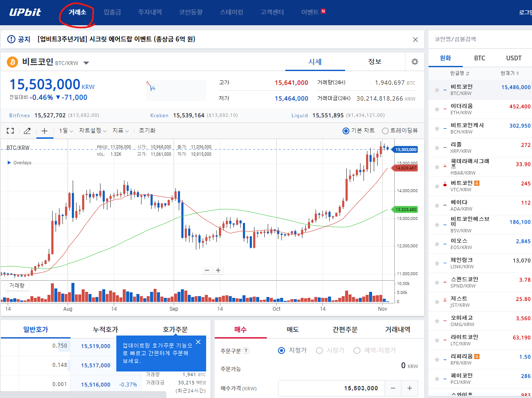Click the notice info icon
The height and width of the screenshot is (398, 532).
coord(11,39)
